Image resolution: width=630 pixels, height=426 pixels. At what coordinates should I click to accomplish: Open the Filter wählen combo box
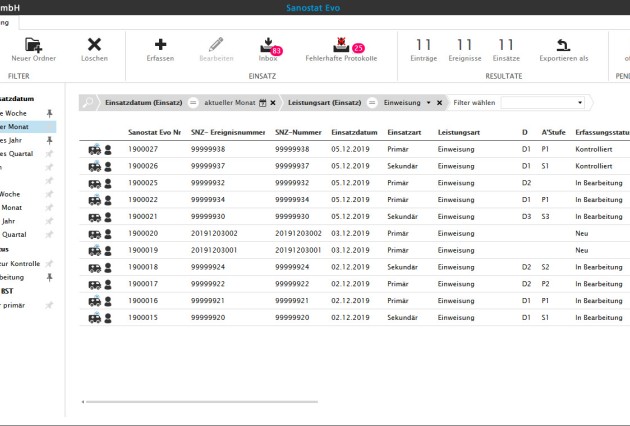[x=542, y=102]
